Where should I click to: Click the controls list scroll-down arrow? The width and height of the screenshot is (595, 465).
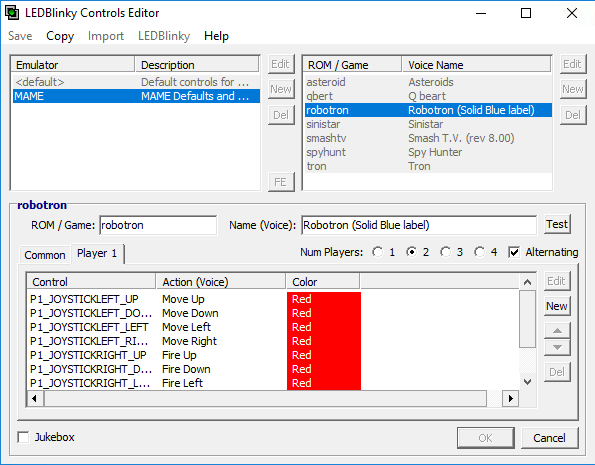pos(527,382)
